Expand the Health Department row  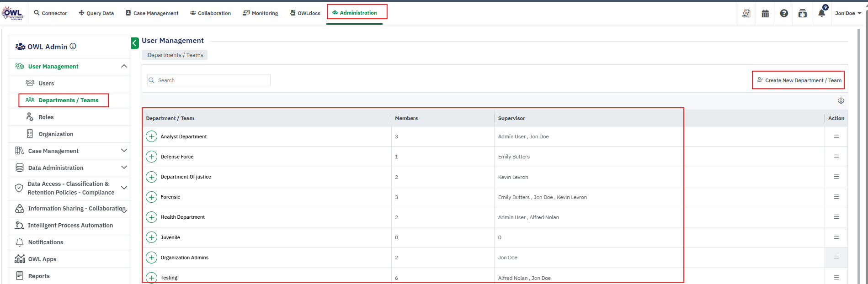tap(151, 217)
